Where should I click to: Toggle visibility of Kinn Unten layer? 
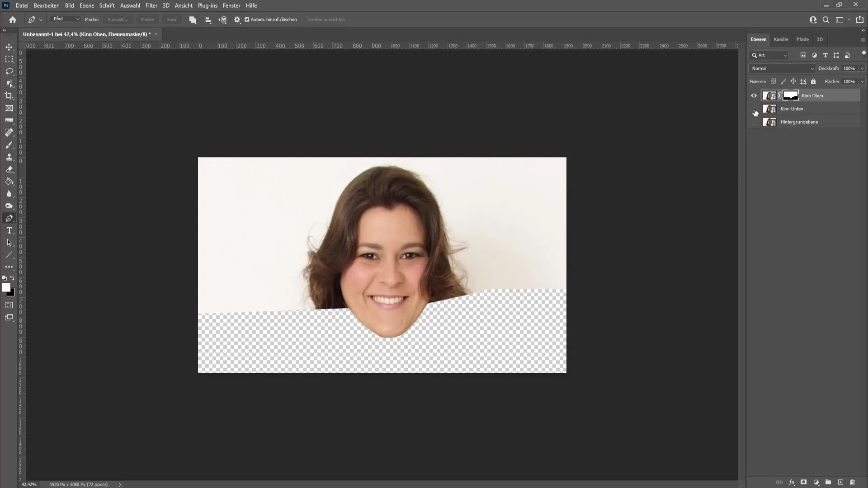754,108
